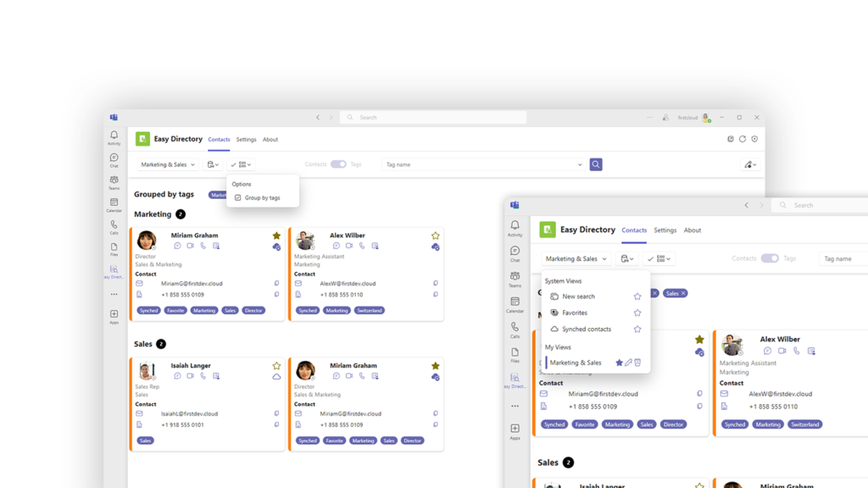Favorite the Favorites system view star
This screenshot has height=488, width=868.
tap(637, 313)
